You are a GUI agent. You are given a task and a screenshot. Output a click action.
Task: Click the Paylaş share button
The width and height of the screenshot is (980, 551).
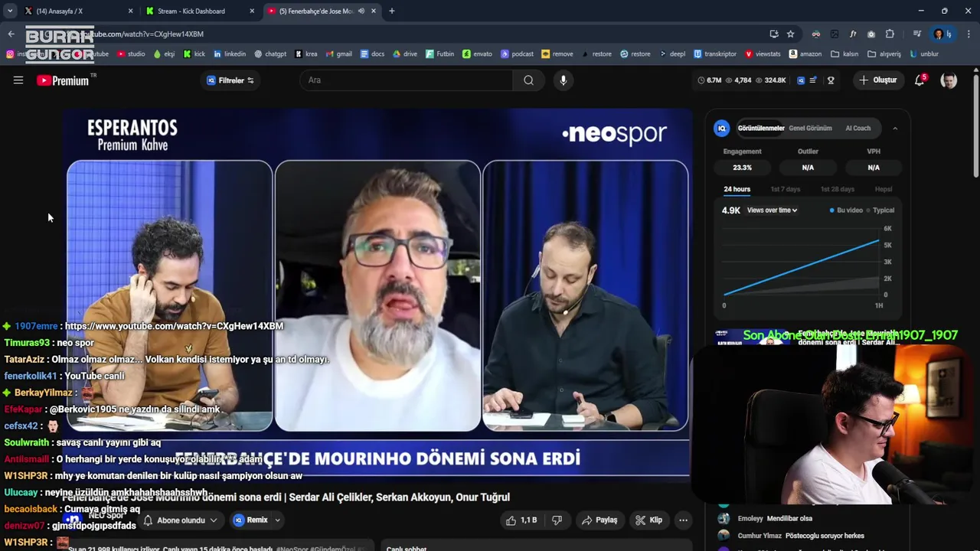point(599,520)
